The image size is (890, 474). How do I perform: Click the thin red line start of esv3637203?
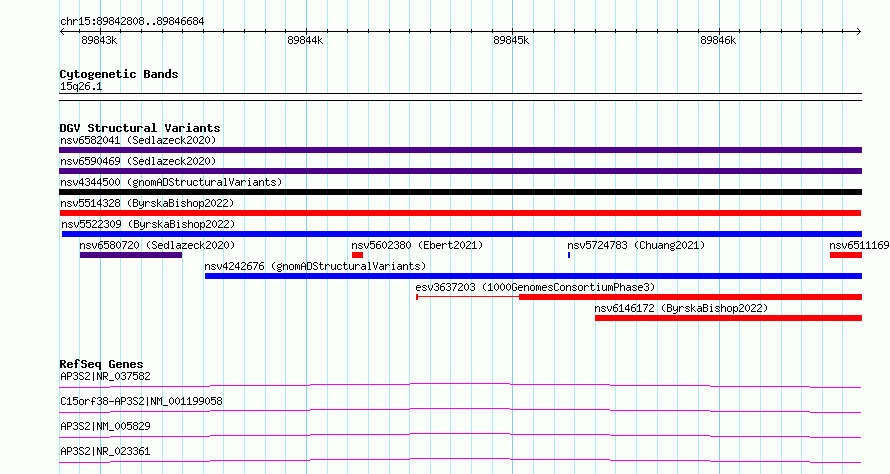[x=417, y=297]
